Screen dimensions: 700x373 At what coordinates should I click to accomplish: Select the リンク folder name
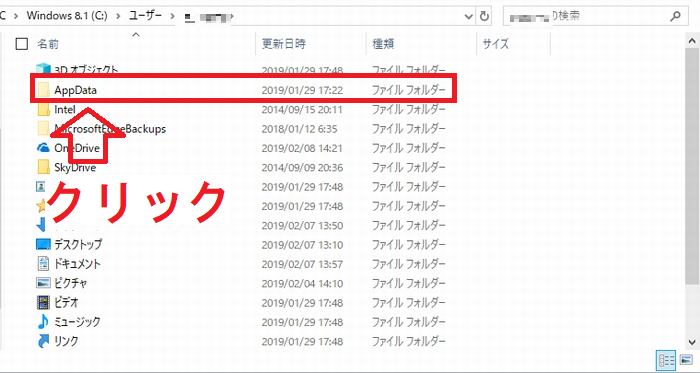pos(66,341)
